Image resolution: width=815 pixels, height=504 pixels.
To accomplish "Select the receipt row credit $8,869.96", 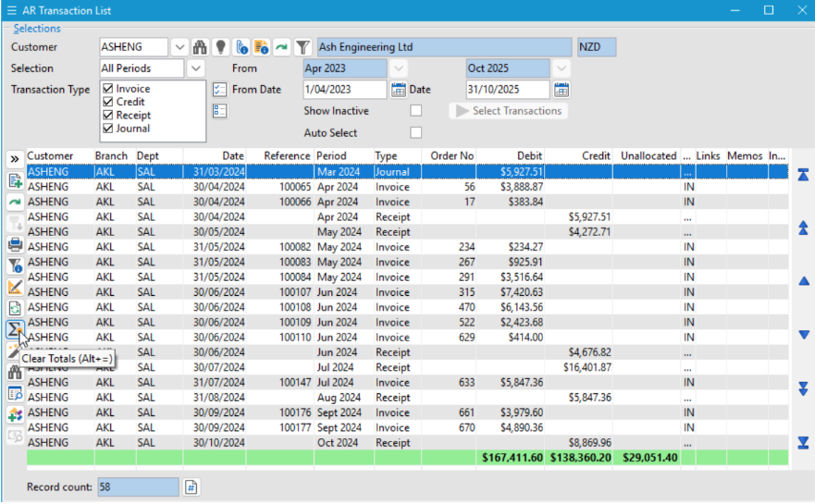I will tap(407, 443).
